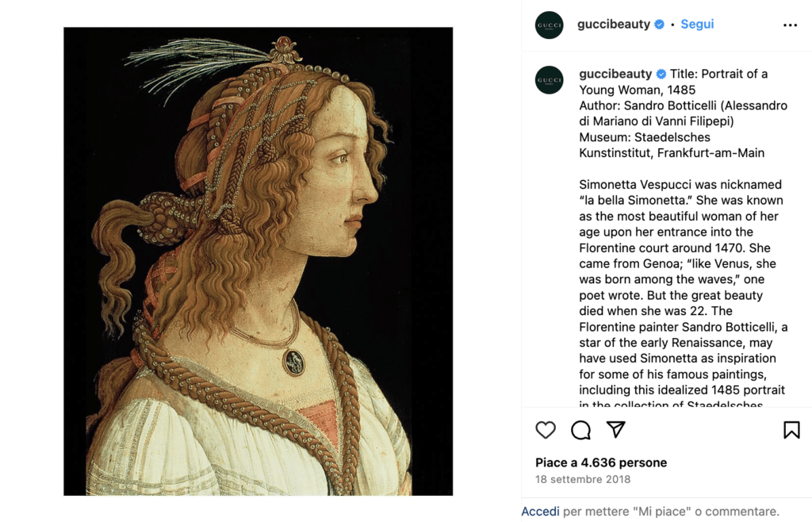Click the Gucci avatar beside the caption

550,80
